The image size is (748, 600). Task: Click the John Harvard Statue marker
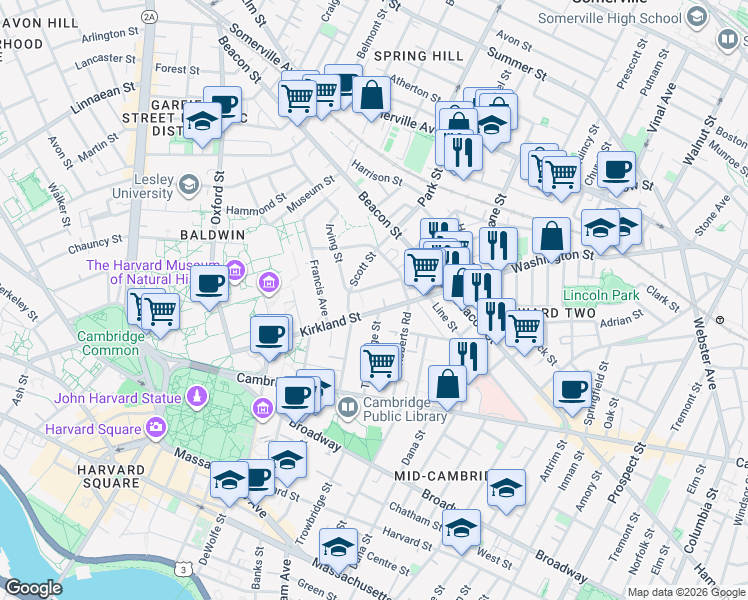pyautogui.click(x=197, y=397)
